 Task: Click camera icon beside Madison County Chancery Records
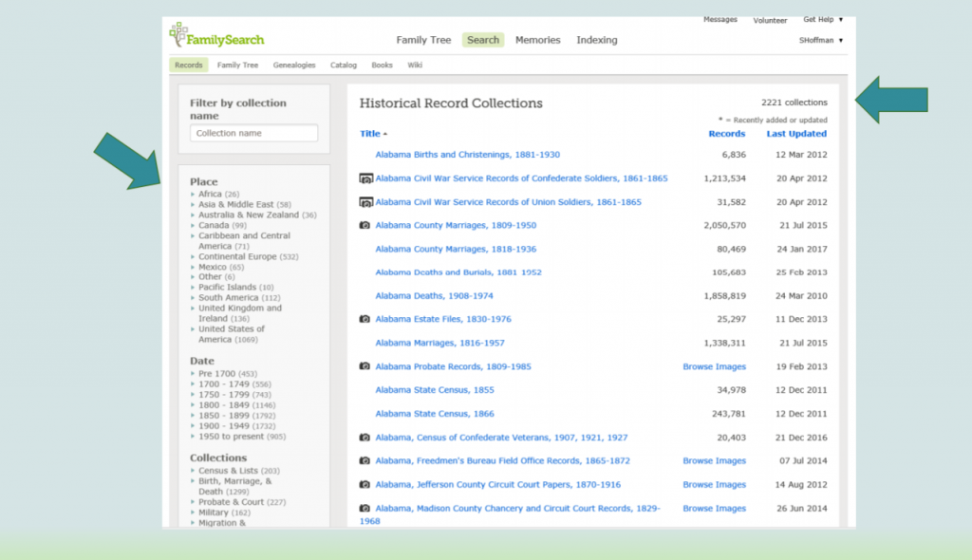[364, 508]
